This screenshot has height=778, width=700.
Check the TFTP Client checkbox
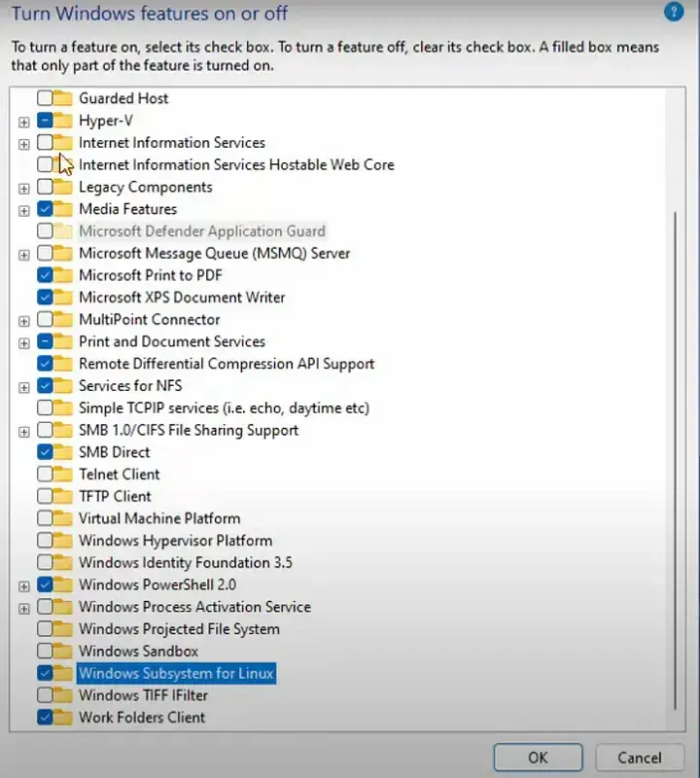tap(45, 496)
